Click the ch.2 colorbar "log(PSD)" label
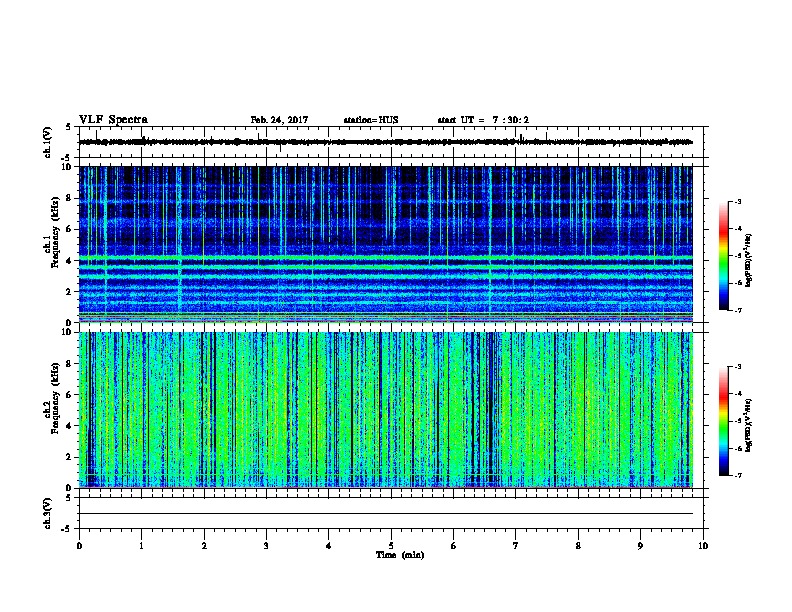The image size is (792, 612). pos(748,425)
